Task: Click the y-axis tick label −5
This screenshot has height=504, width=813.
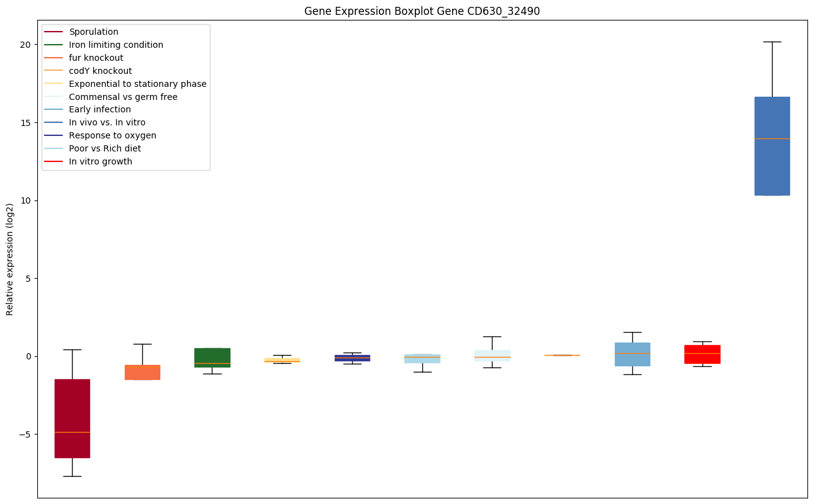Action: [x=25, y=434]
